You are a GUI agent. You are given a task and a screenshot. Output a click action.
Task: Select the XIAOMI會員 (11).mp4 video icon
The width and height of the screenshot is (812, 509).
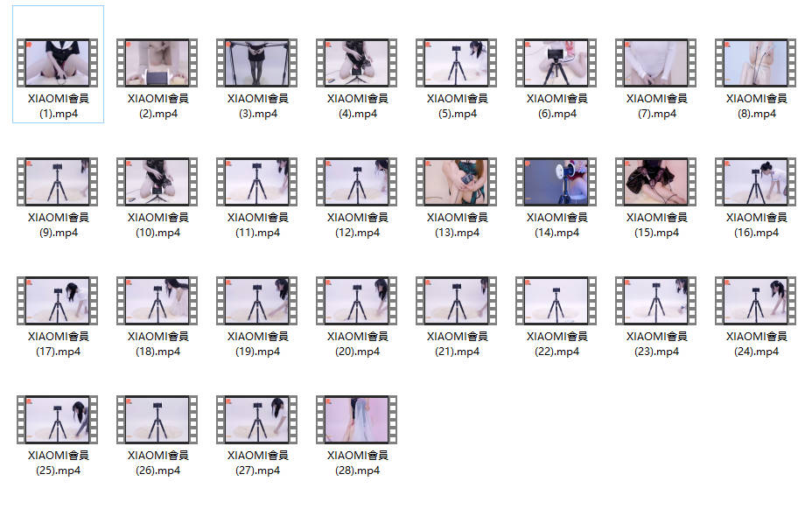(257, 182)
